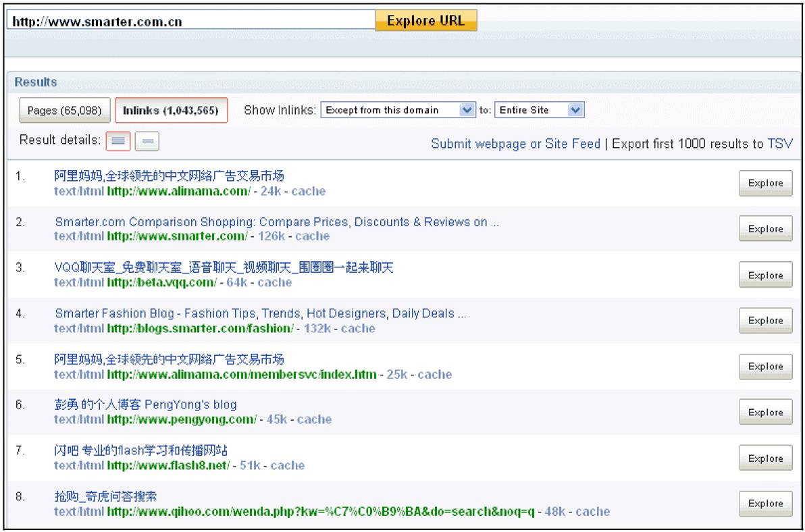Click Explore for the www.pengyong.com result
Screen dimensions: 805x532
pos(765,412)
